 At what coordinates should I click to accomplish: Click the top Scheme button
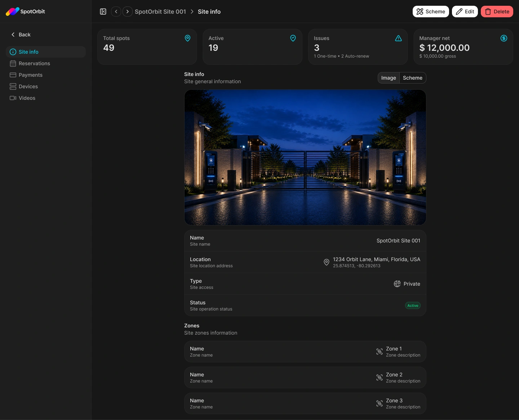point(431,12)
